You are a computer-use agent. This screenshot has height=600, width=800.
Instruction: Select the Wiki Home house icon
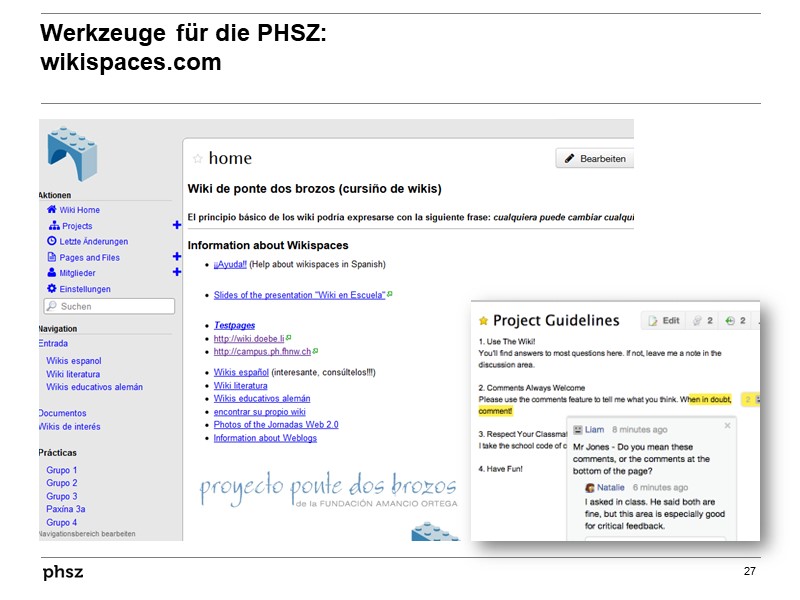[51, 210]
